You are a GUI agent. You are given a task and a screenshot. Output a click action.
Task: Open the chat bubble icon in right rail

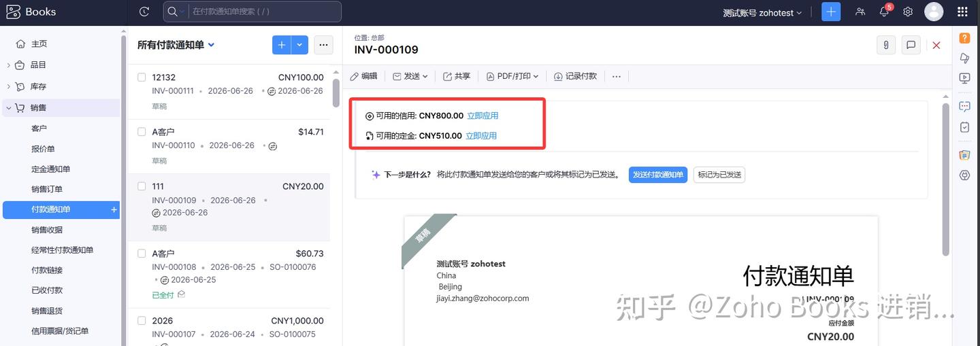(x=964, y=107)
